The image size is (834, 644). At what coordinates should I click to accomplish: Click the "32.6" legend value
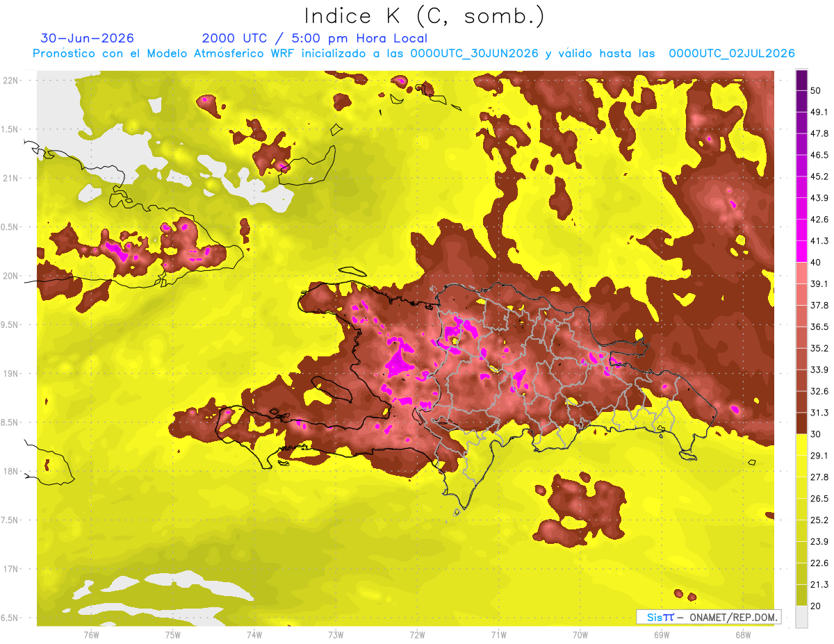[x=820, y=391]
